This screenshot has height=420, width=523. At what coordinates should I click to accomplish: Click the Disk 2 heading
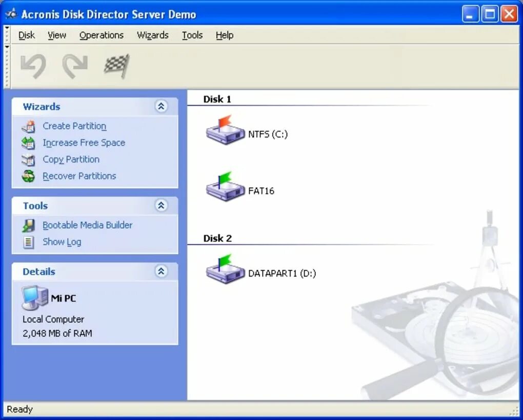217,238
